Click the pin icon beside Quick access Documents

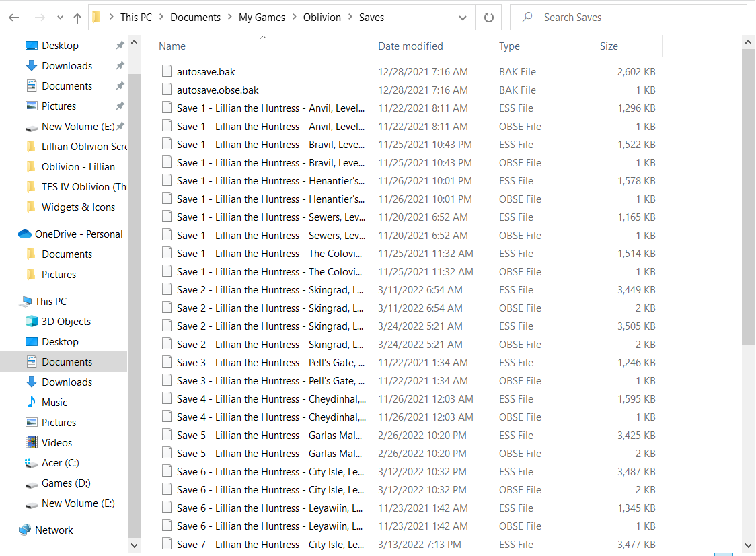point(120,86)
